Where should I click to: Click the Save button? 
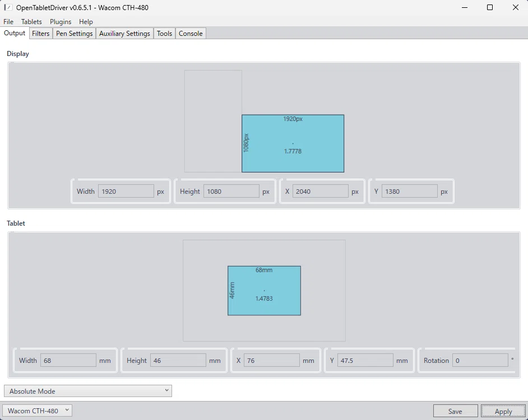pos(455,411)
